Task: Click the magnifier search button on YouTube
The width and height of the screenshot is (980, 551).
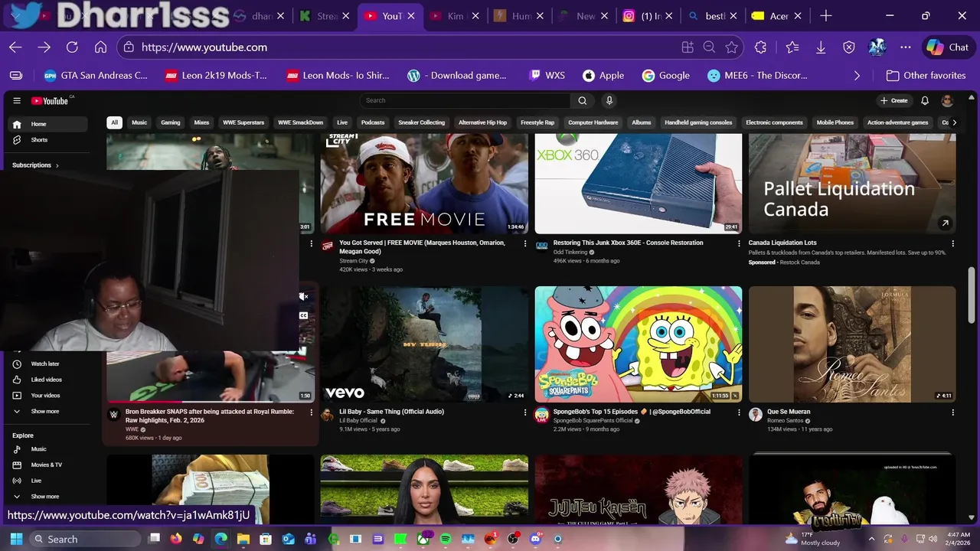Action: 583,100
